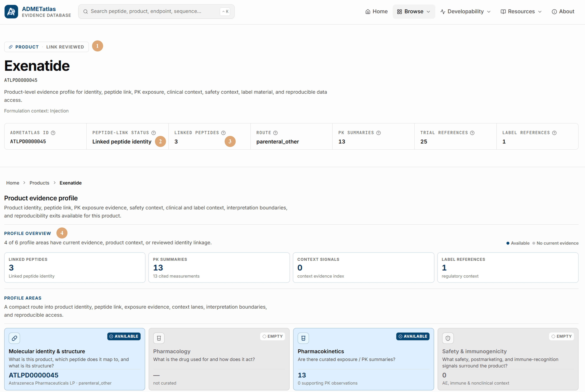Click the About info icon
This screenshot has height=392, width=585.
554,12
